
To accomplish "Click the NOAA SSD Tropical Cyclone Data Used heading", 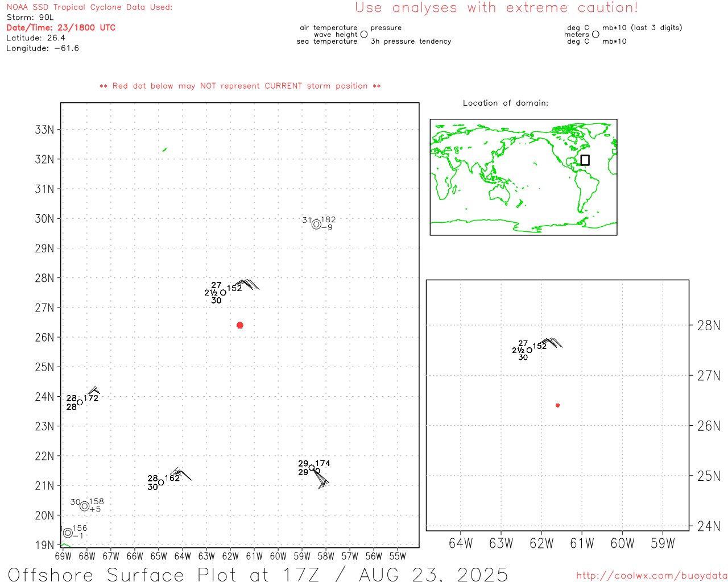I will 89,7.
